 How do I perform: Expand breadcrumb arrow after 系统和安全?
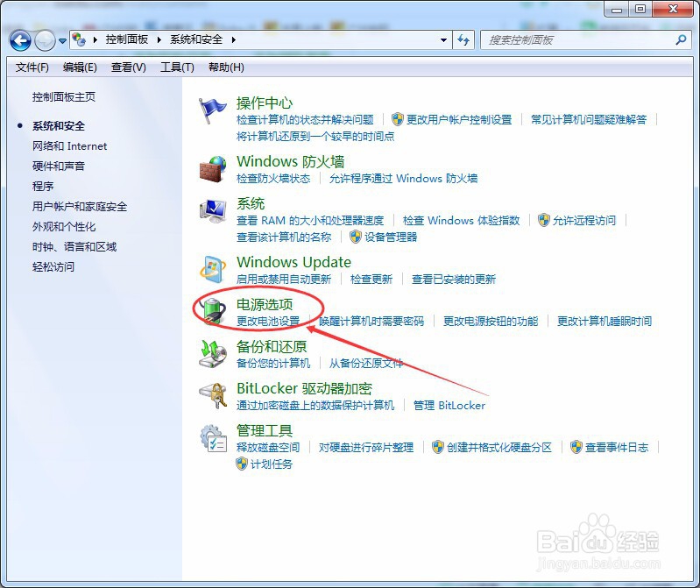click(234, 39)
